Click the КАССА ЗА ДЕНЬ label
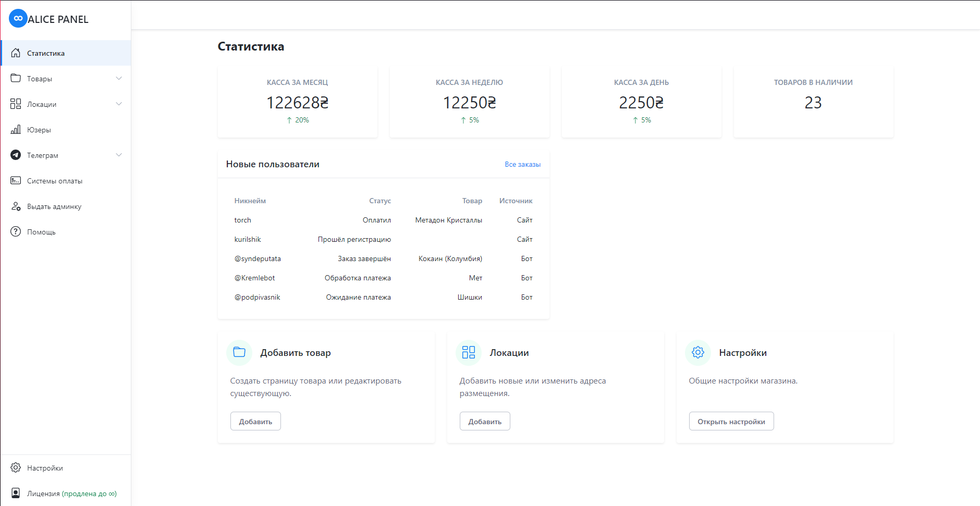 642,82
